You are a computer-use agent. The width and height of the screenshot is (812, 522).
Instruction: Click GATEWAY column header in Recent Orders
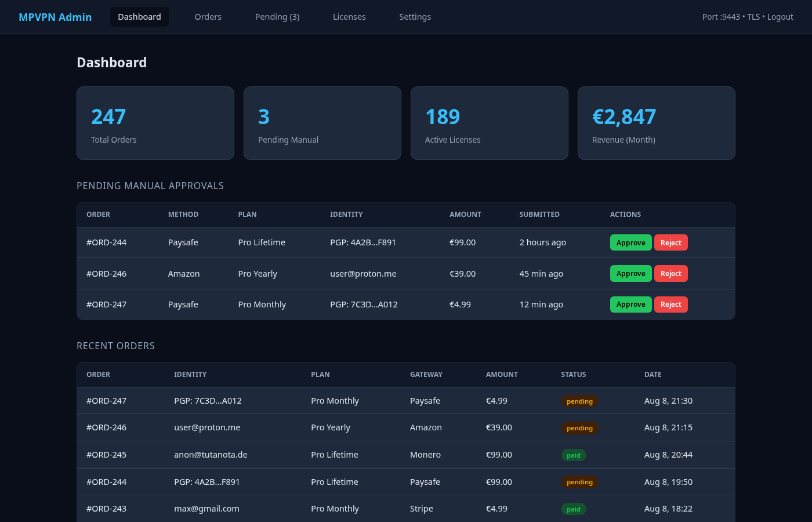click(426, 375)
